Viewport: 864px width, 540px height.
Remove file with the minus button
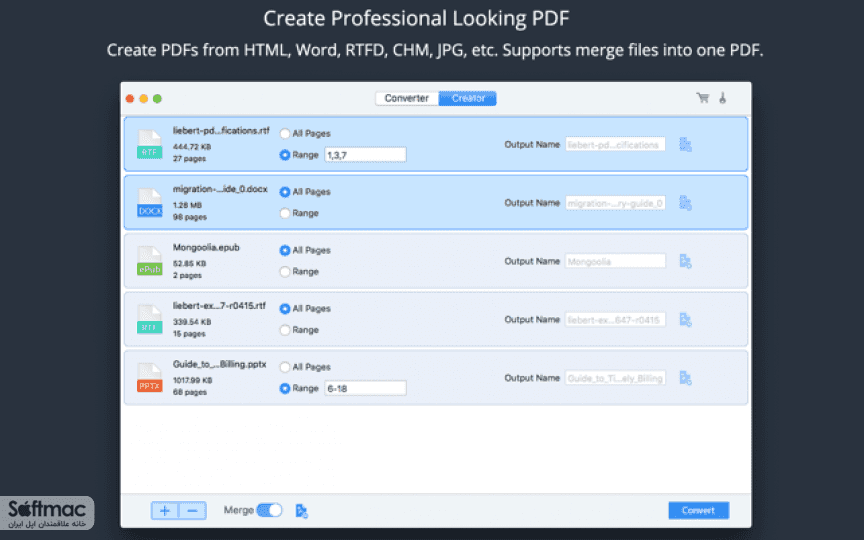192,511
